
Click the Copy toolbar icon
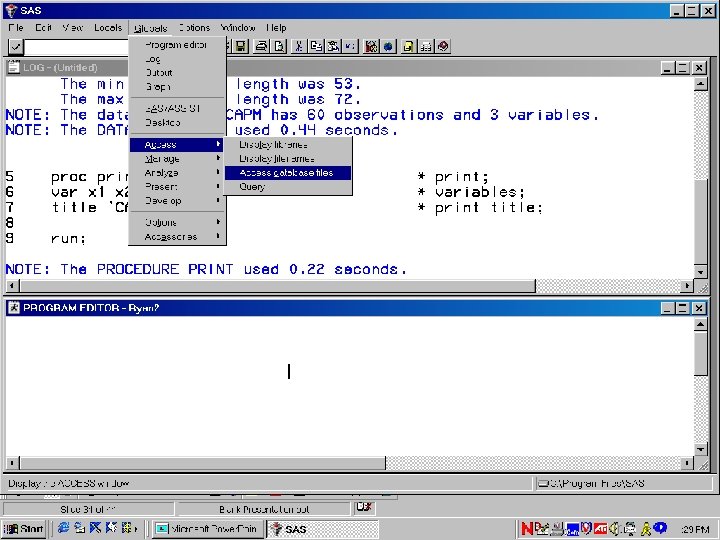pyautogui.click(x=316, y=46)
